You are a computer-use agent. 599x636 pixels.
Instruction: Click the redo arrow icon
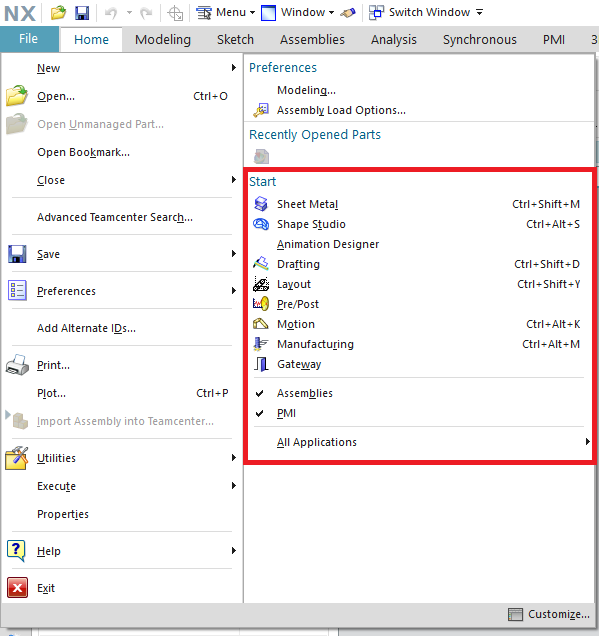[x=146, y=13]
